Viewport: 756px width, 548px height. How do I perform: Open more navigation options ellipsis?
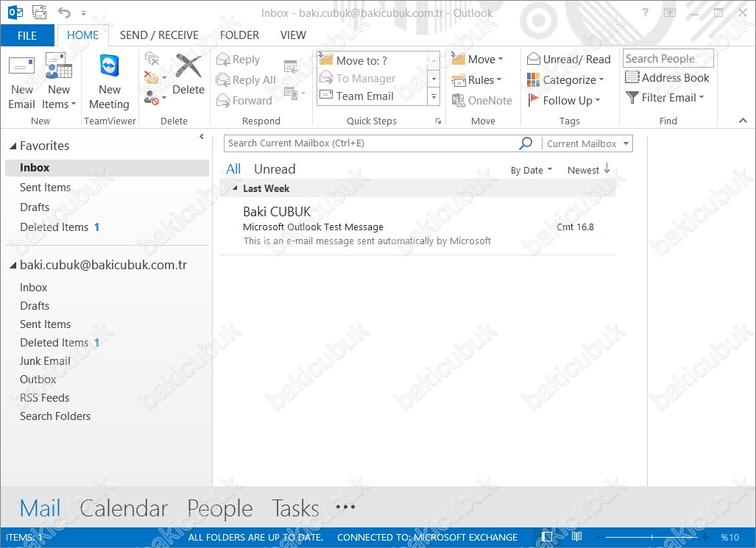346,507
